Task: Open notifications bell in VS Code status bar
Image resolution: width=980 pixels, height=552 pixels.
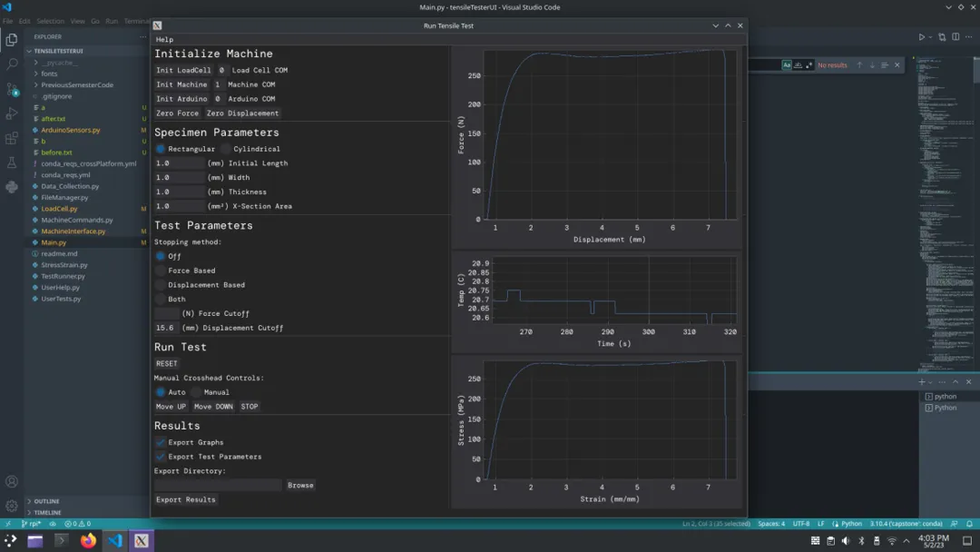Action: (969, 524)
